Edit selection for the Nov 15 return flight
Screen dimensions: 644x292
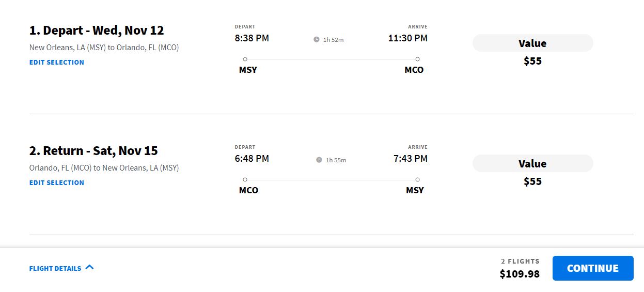pyautogui.click(x=57, y=182)
